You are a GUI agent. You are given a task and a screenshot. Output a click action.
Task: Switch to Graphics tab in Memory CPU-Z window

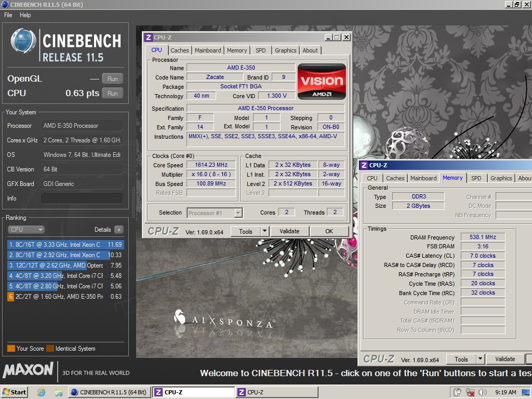coord(501,178)
